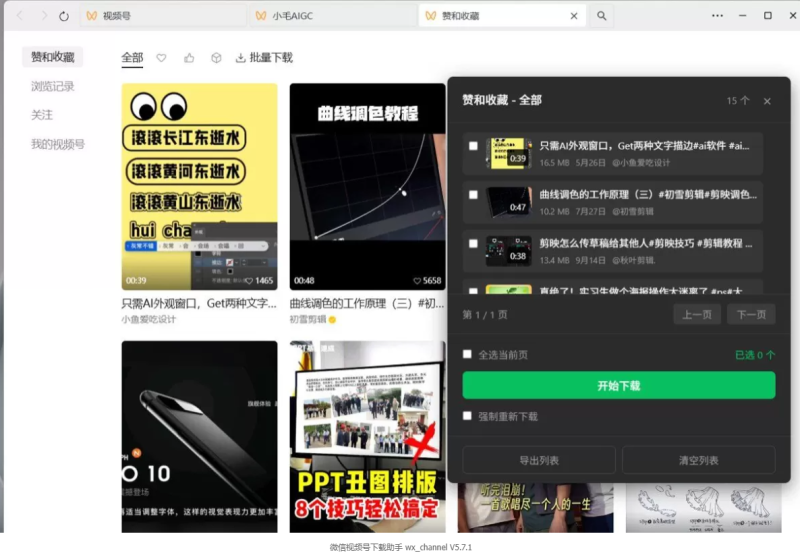Close the 赞和收藏 - 全部 download panel
This screenshot has width=800, height=555.
point(767,101)
